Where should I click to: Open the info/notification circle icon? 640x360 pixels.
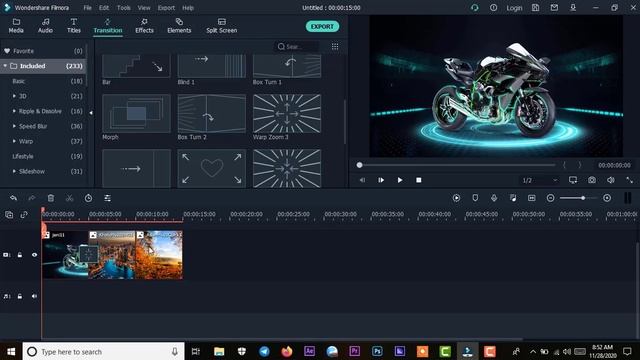point(493,8)
